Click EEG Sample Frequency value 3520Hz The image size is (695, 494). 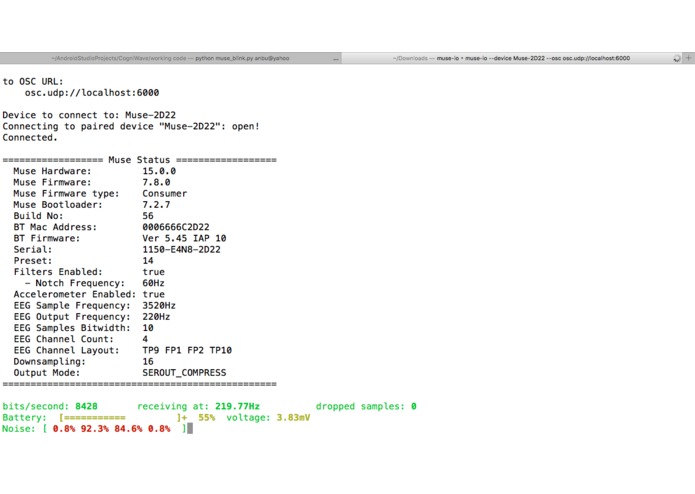pos(159,306)
